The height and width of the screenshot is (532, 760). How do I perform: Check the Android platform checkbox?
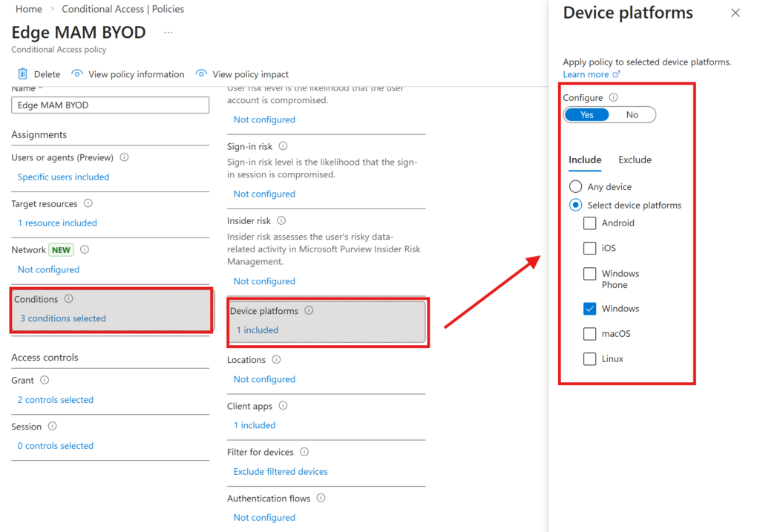click(589, 223)
